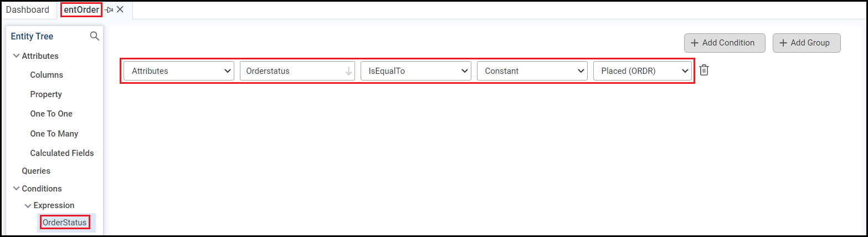Close the entOrder tab

pyautogui.click(x=120, y=10)
